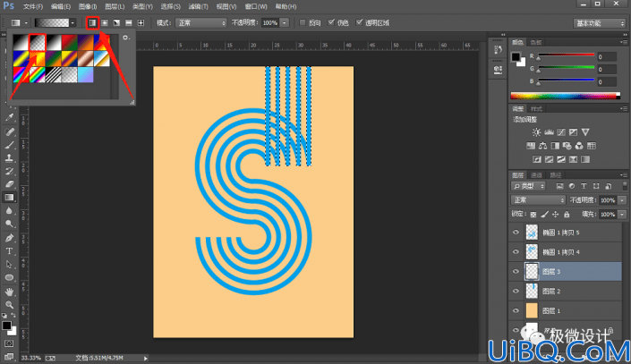Image resolution: width=631 pixels, height=364 pixels.
Task: Add a Brightness/Contrast adjustment
Action: [x=536, y=132]
